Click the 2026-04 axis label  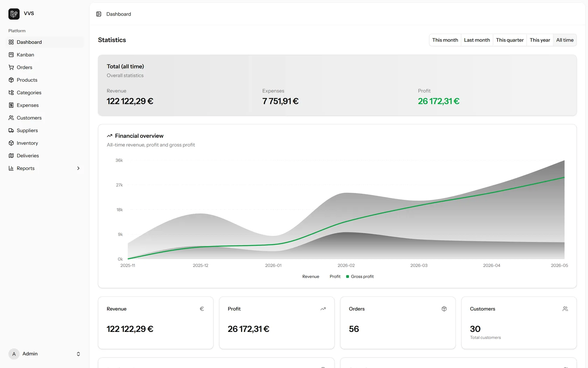pos(491,265)
